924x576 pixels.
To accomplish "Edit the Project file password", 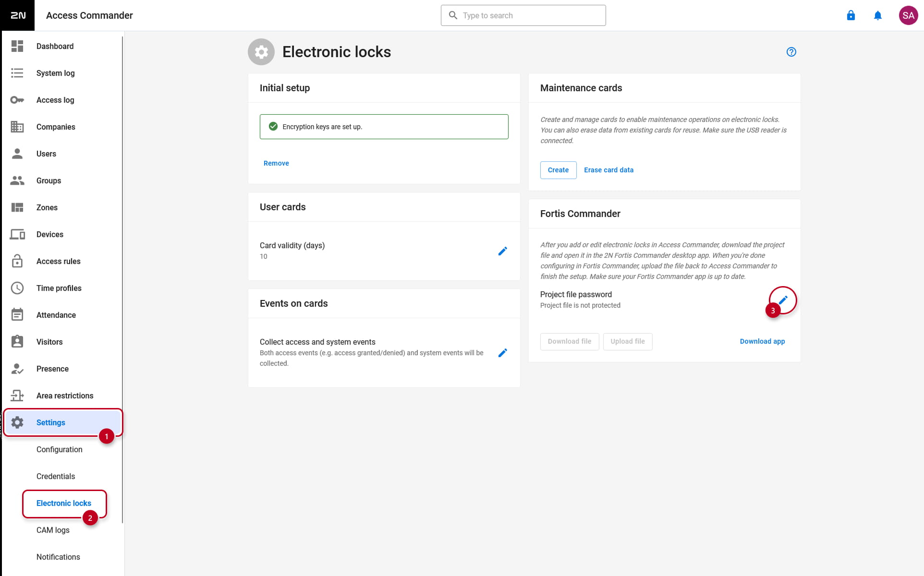I will click(x=783, y=300).
